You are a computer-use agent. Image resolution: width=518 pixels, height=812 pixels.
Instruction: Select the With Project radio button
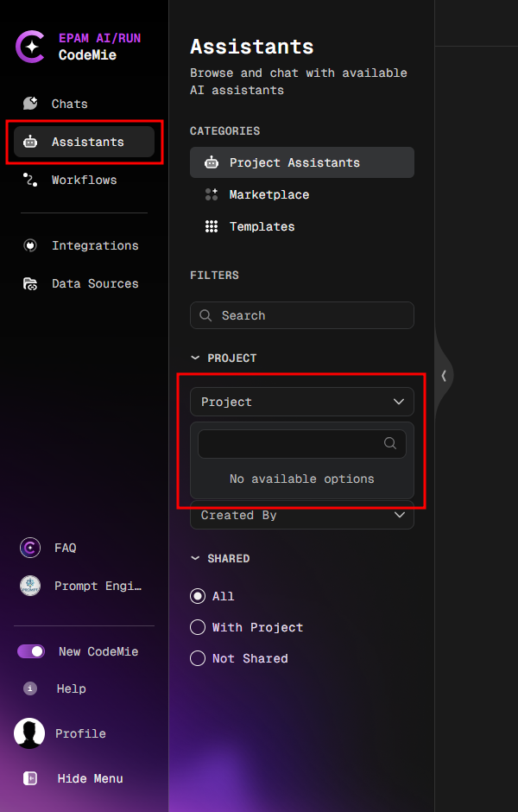tap(197, 627)
